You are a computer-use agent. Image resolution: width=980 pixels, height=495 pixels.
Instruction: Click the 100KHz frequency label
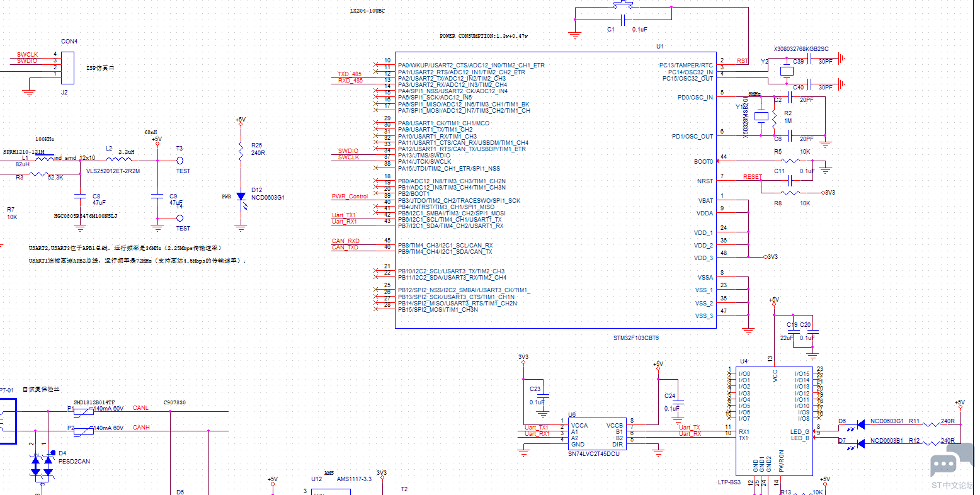pos(45,139)
